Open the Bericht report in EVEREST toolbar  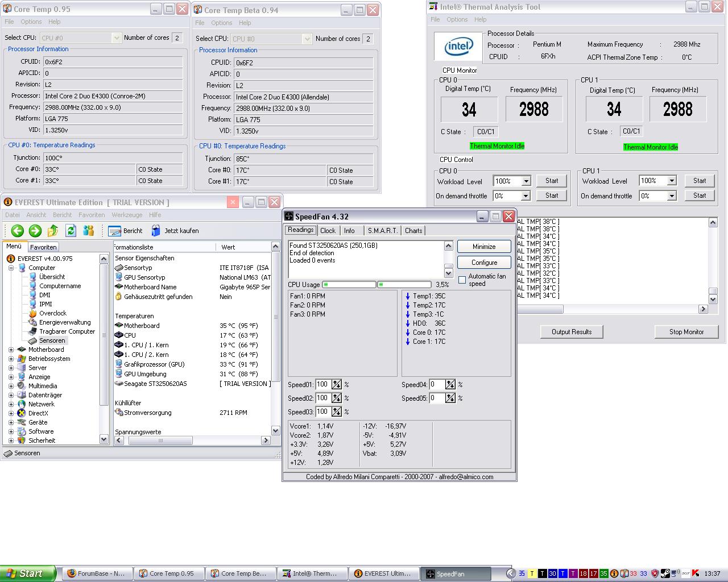(126, 230)
